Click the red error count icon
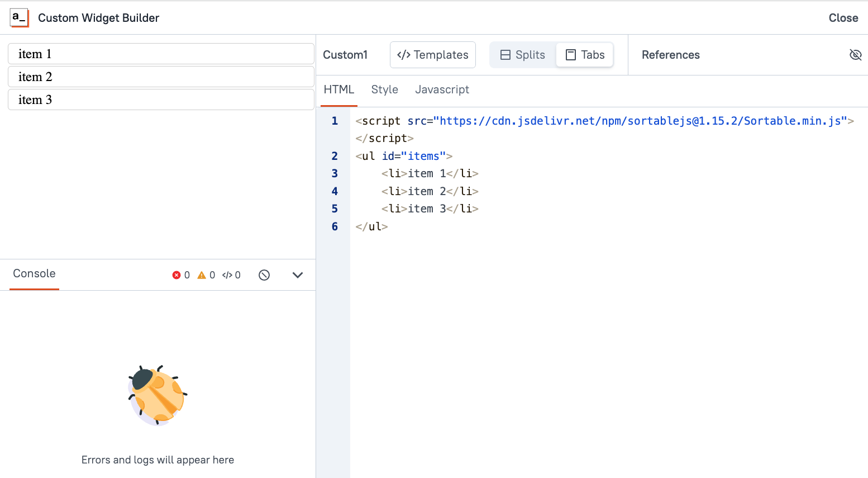Image resolution: width=868 pixels, height=478 pixels. (x=177, y=275)
